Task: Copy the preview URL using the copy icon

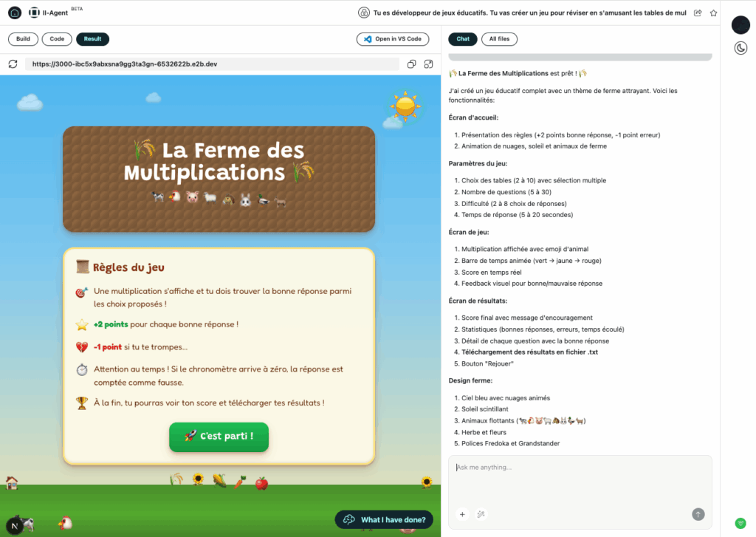Action: 411,64
